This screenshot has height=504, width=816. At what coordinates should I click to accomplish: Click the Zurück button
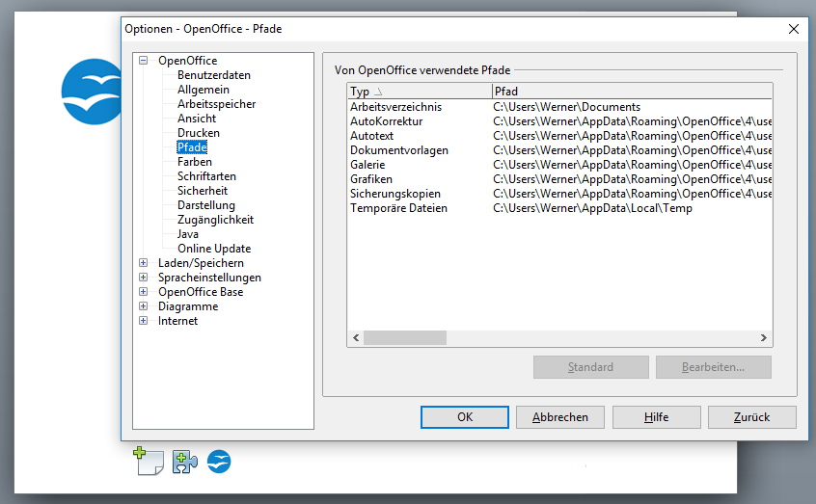[751, 417]
